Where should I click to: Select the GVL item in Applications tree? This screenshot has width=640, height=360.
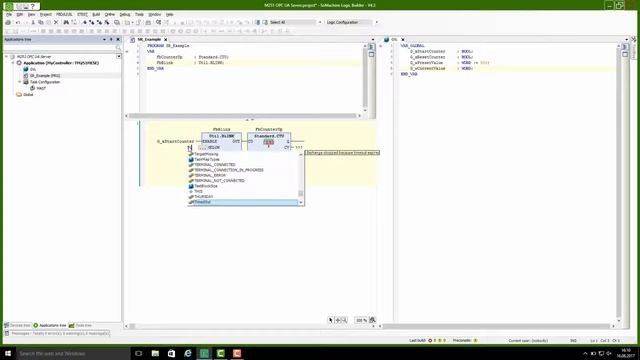[x=33, y=69]
